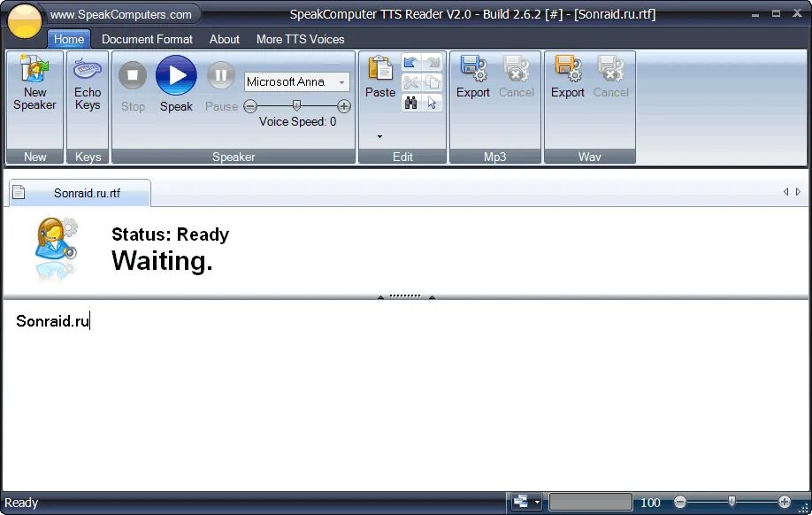This screenshot has width=812, height=515.
Task: Click the resize grip in window corner
Action: coord(804,508)
